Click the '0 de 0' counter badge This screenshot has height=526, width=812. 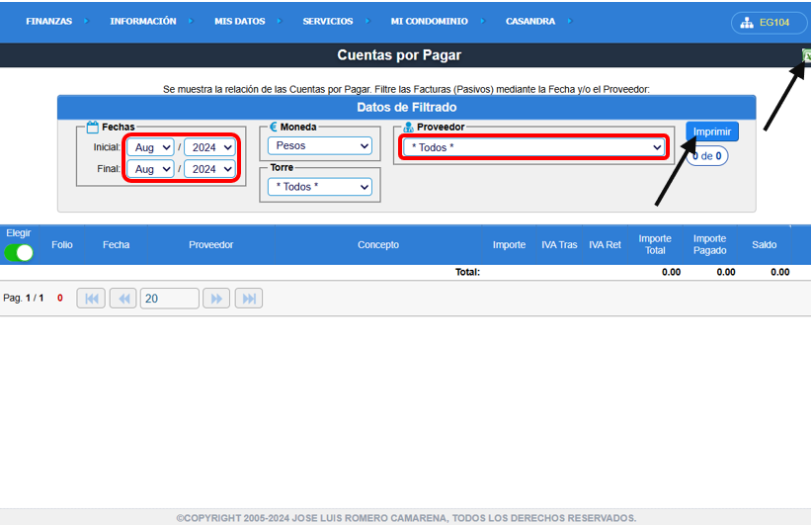[707, 155]
